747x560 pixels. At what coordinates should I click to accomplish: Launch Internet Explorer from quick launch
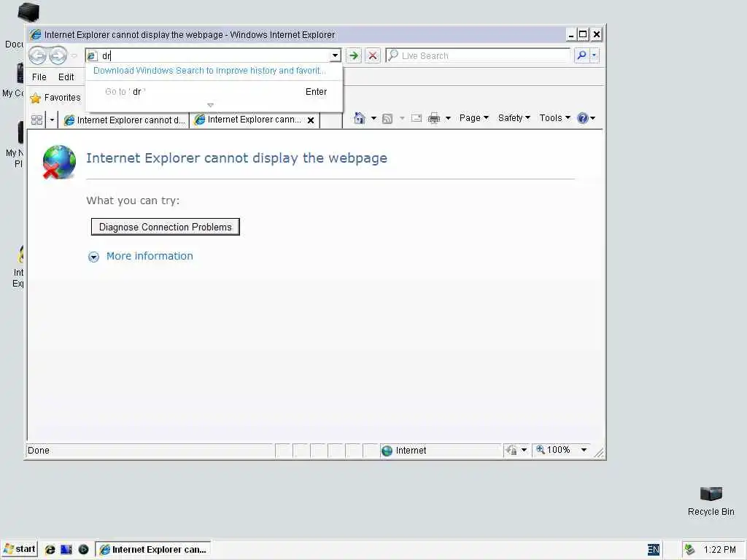[50, 550]
